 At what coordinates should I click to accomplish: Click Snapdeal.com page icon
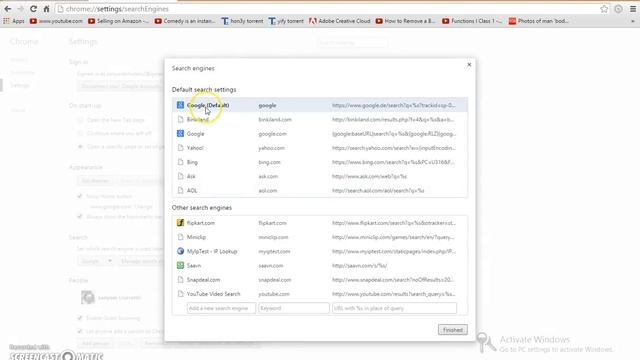(x=180, y=280)
